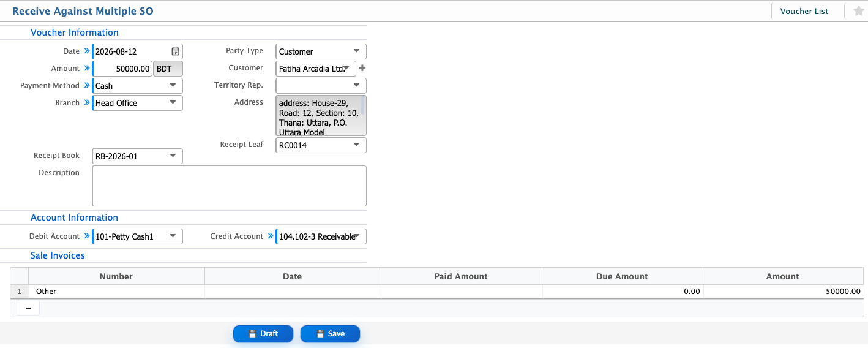
Task: Open the Date calendar picker icon
Action: (175, 51)
